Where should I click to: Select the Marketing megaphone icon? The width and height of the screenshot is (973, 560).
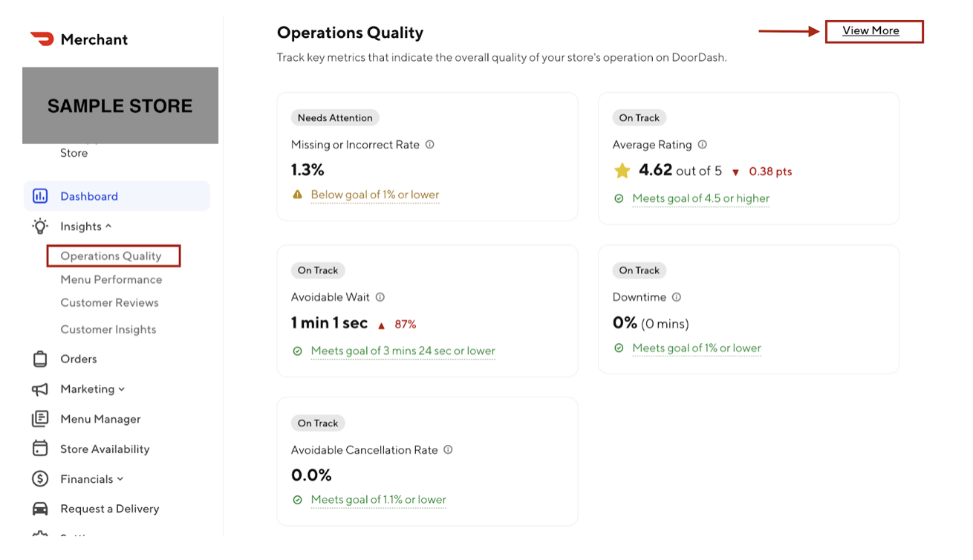(40, 388)
